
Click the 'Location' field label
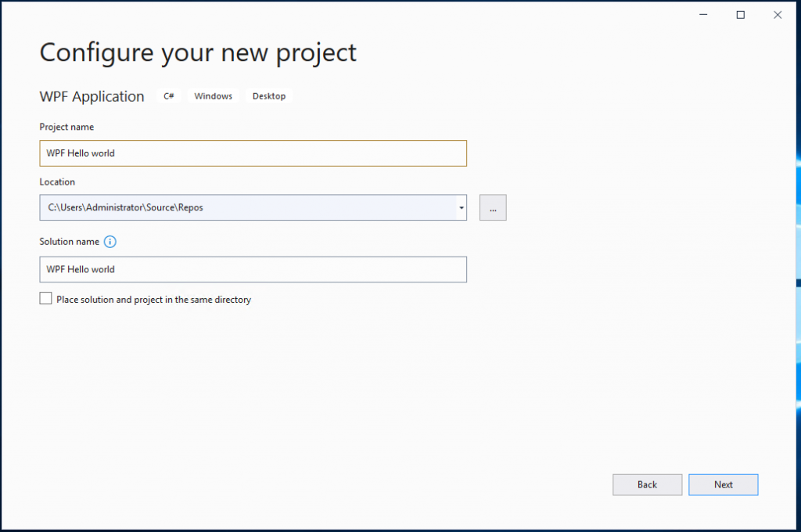coord(57,182)
